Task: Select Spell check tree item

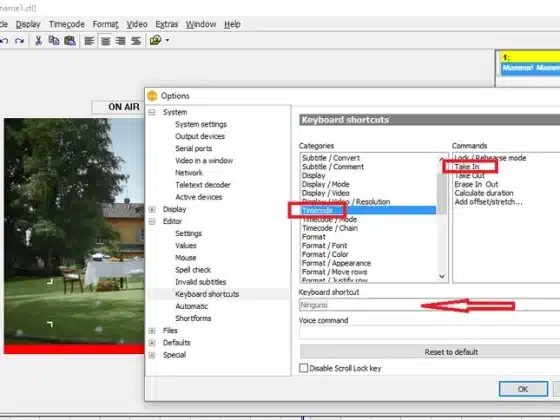Action: [x=193, y=270]
